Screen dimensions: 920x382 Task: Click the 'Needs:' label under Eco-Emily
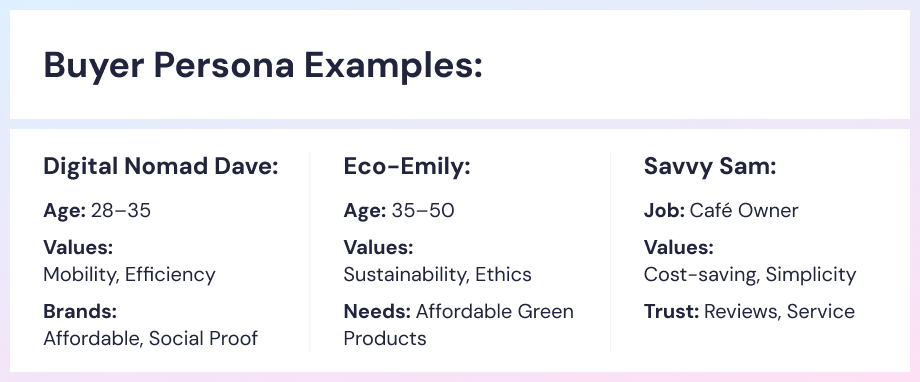click(x=377, y=311)
